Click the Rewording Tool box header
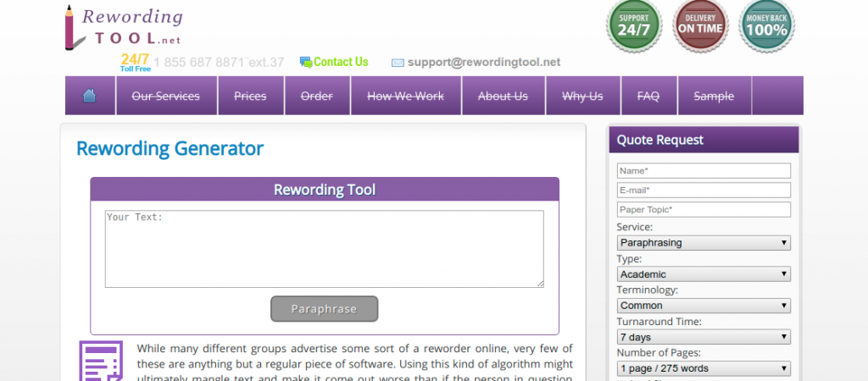 pos(325,190)
